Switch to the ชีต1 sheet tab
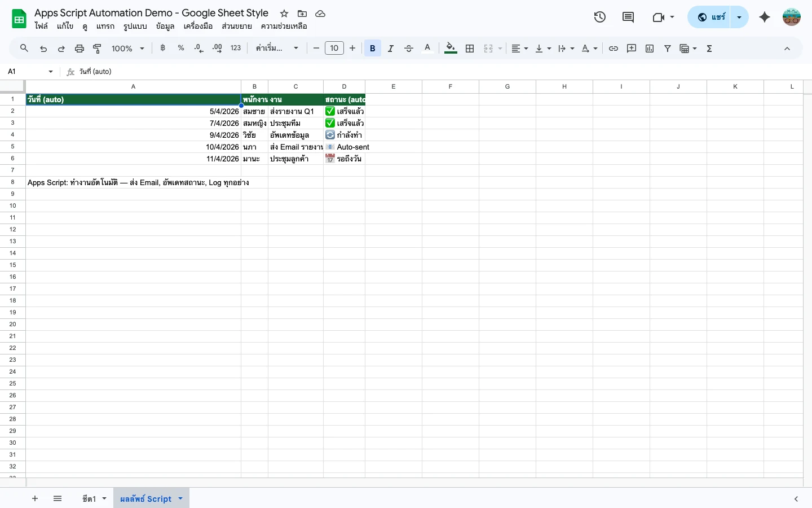This screenshot has width=812, height=508. tap(89, 498)
